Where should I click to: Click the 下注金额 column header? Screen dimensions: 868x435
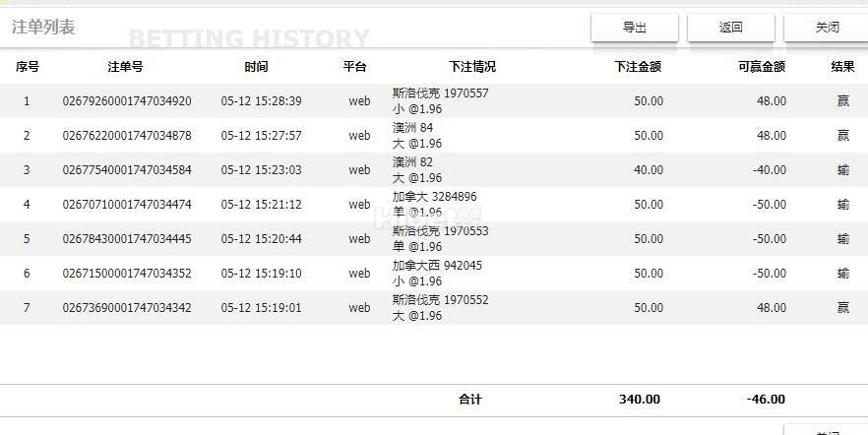tap(637, 67)
